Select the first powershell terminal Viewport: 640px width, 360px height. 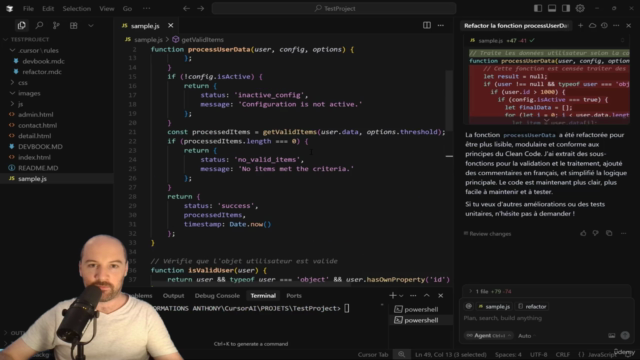tap(421, 309)
